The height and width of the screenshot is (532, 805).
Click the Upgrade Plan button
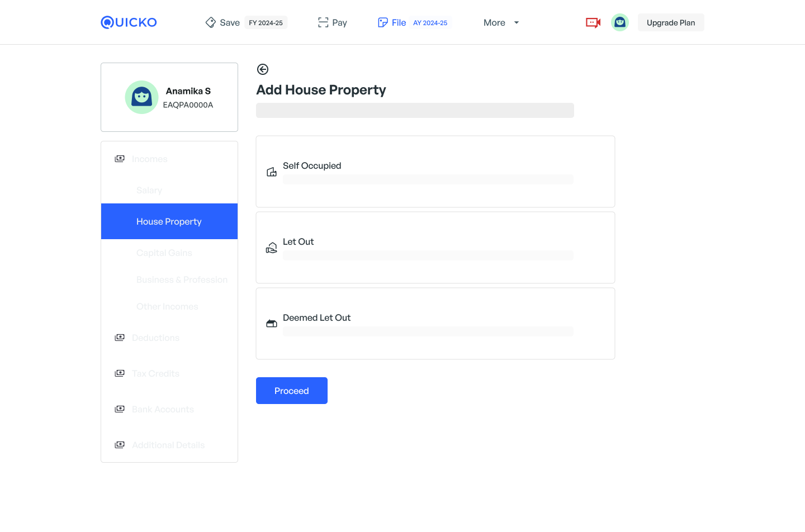coord(670,22)
